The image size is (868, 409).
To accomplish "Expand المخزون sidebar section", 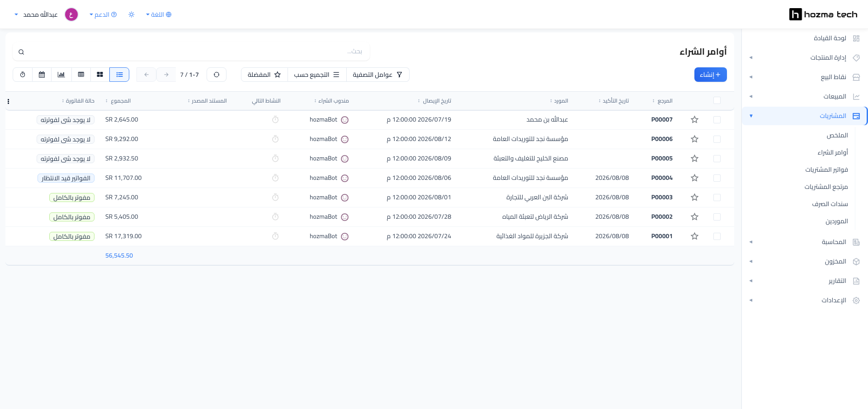I will 805,261.
